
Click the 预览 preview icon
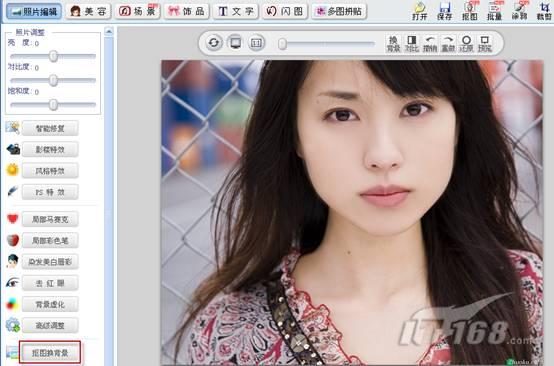pyautogui.click(x=485, y=44)
